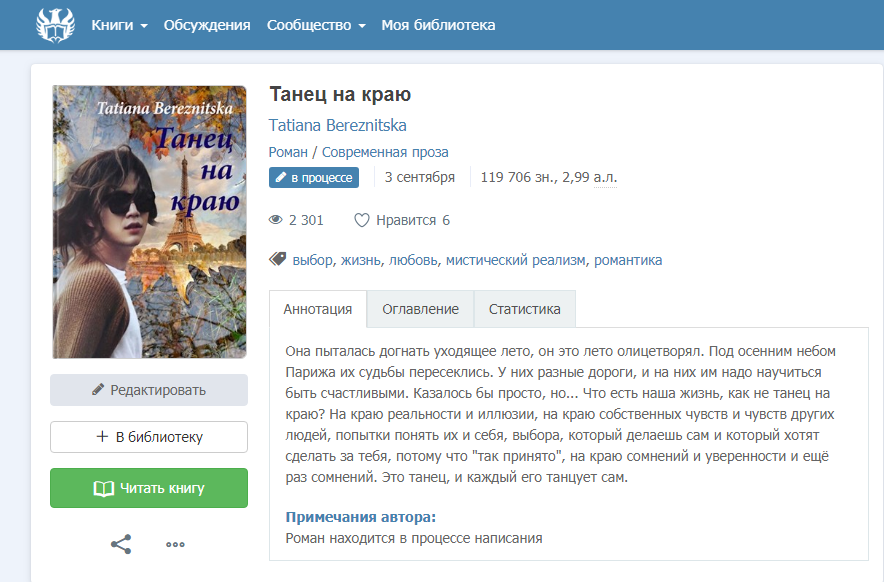Click the tags label icon
This screenshot has width=884, height=582.
[277, 259]
